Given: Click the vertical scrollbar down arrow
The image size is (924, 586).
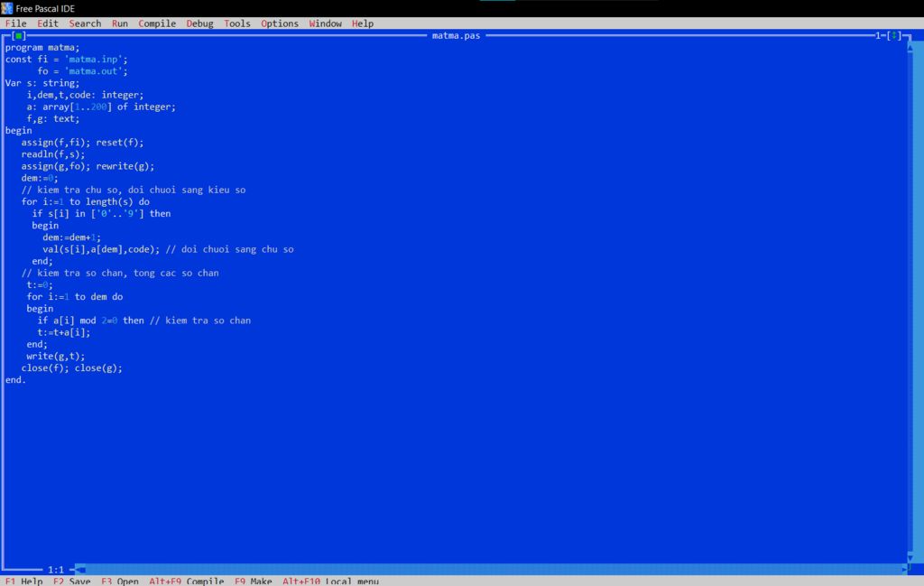Looking at the screenshot, I should (910, 556).
